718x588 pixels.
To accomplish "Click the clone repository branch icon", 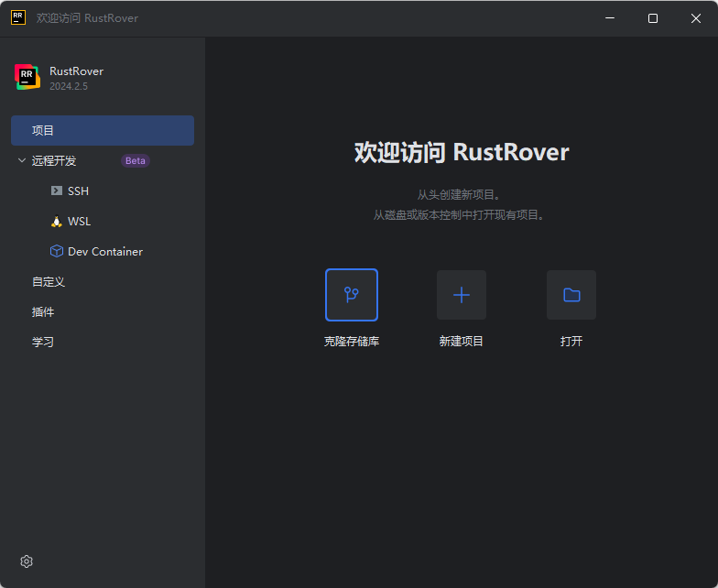I will pos(352,295).
